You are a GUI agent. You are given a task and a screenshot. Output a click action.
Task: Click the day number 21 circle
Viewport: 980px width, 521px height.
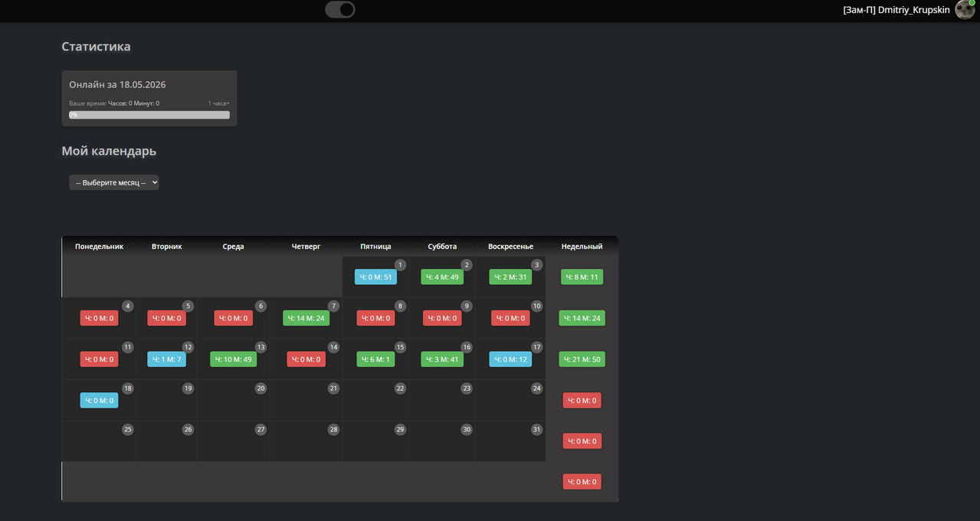(333, 388)
